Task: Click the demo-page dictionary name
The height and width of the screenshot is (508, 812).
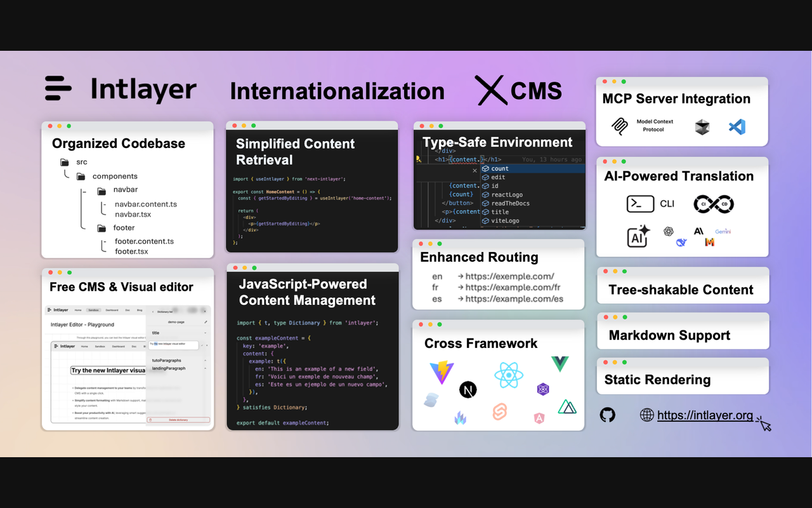Action: coord(176,323)
